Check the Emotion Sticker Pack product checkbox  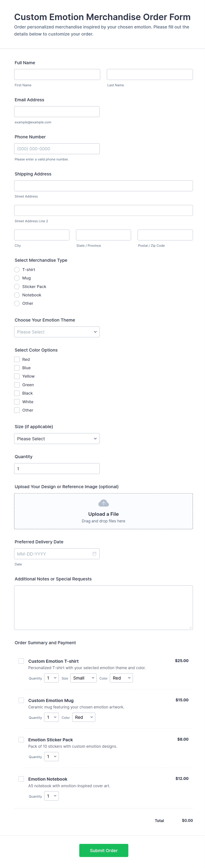pyautogui.click(x=21, y=740)
